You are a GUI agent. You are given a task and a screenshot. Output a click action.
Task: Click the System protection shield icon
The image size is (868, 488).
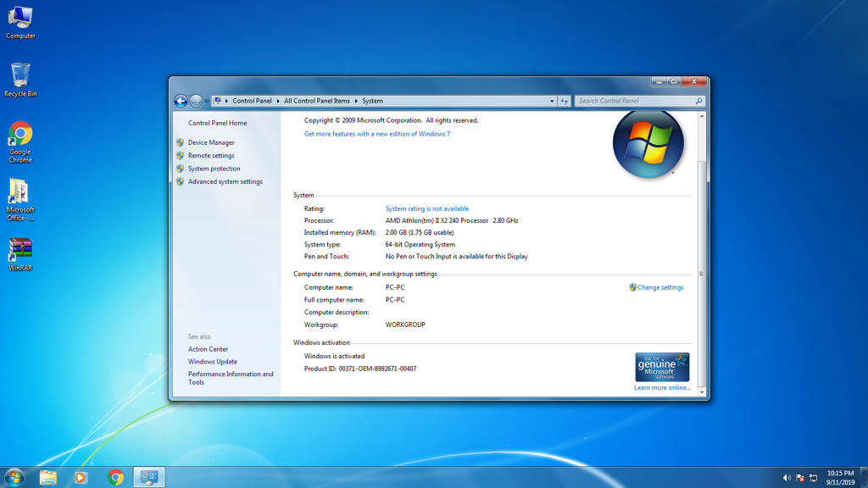coord(181,169)
